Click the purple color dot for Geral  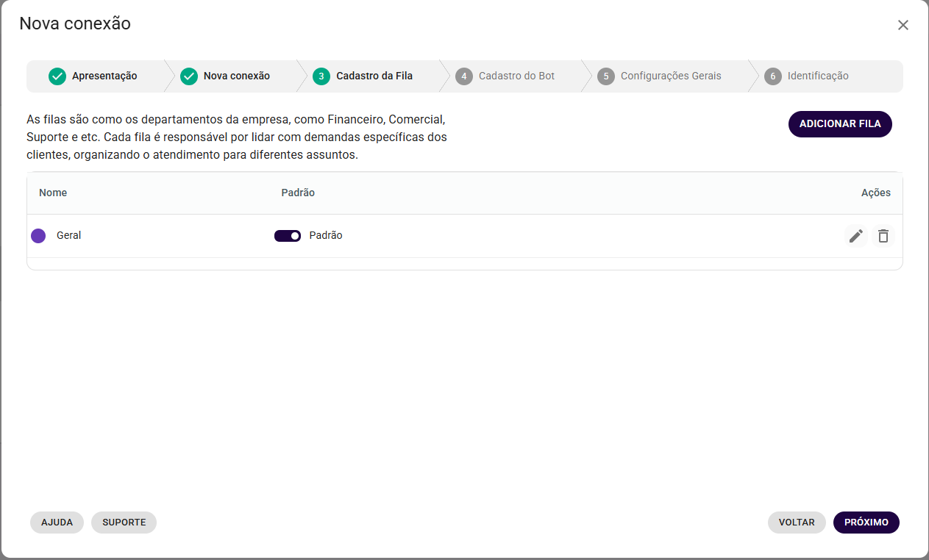[38, 236]
